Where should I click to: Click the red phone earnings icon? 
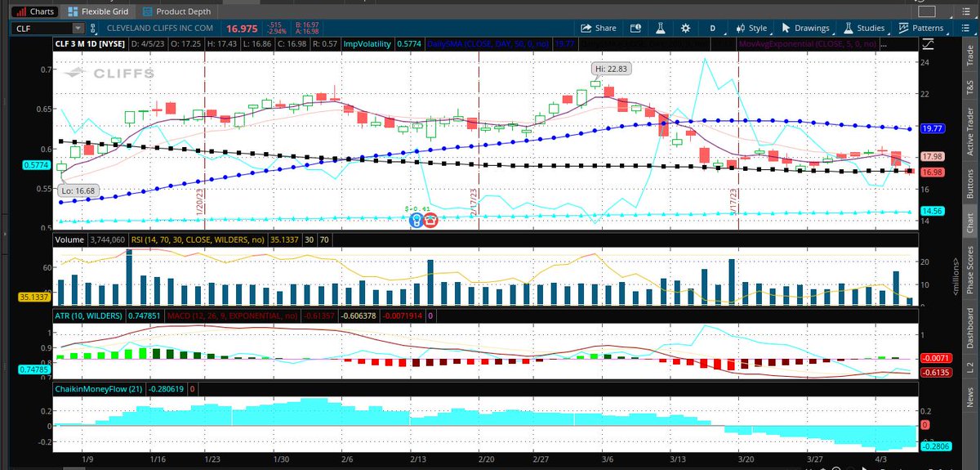pos(430,219)
